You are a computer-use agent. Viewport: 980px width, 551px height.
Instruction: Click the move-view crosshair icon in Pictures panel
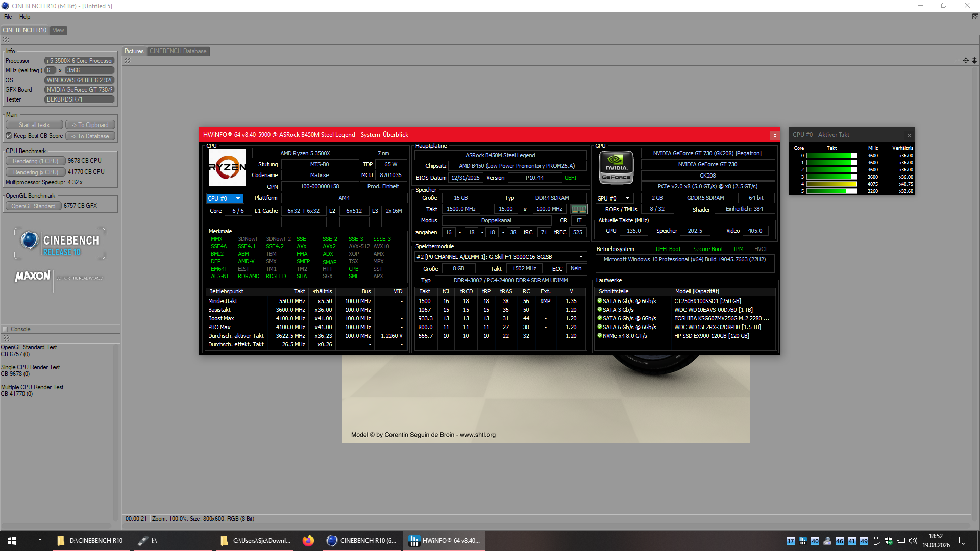coord(965,61)
